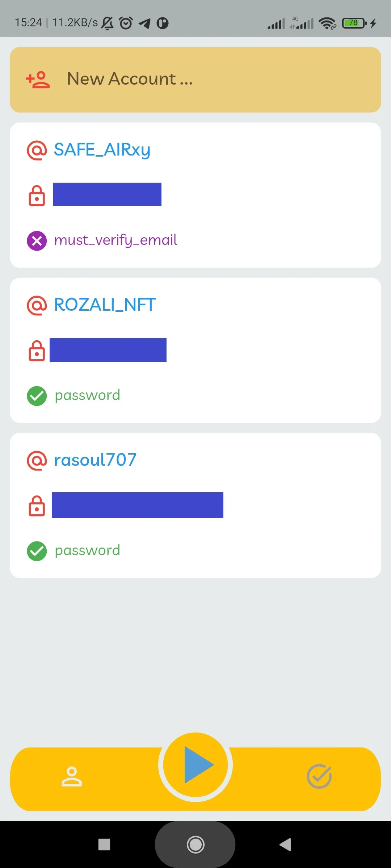Open the New Account button

[195, 80]
